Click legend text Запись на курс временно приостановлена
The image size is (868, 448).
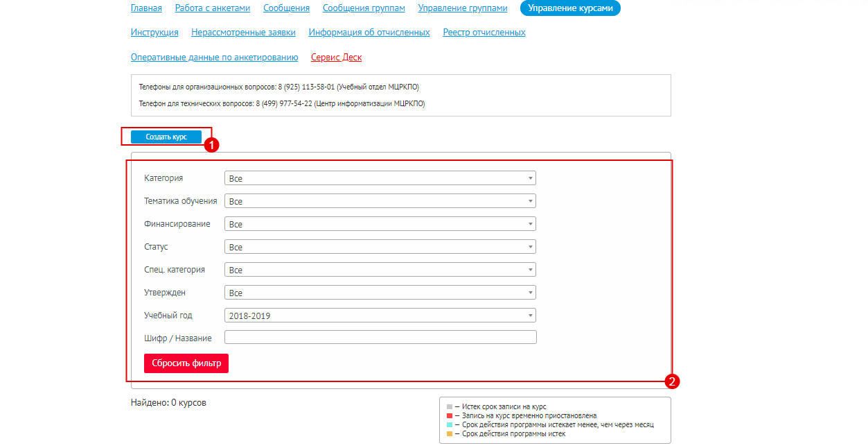tap(529, 415)
